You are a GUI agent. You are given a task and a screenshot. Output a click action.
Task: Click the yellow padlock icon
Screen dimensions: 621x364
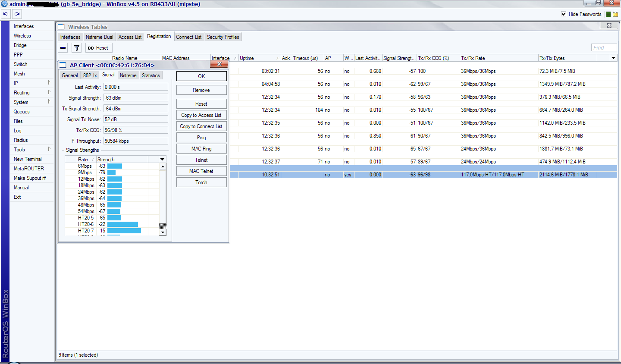coord(615,14)
